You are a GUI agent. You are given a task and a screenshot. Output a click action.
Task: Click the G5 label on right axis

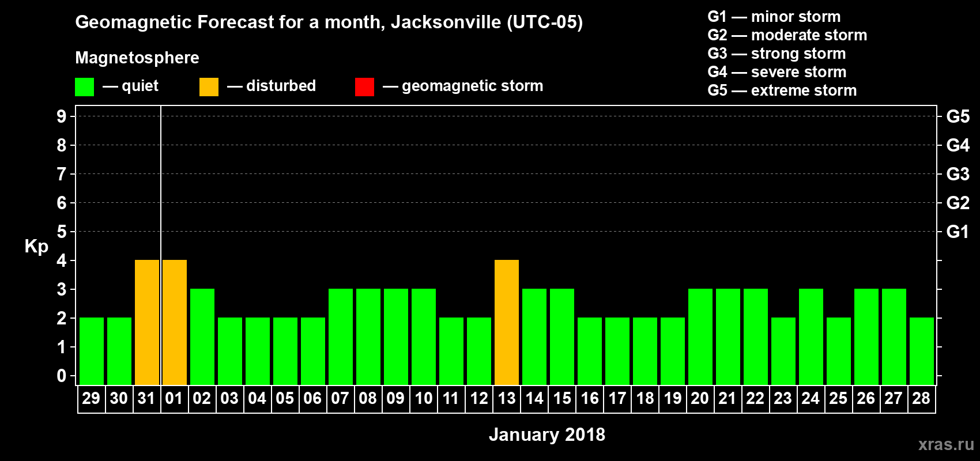coord(958,116)
